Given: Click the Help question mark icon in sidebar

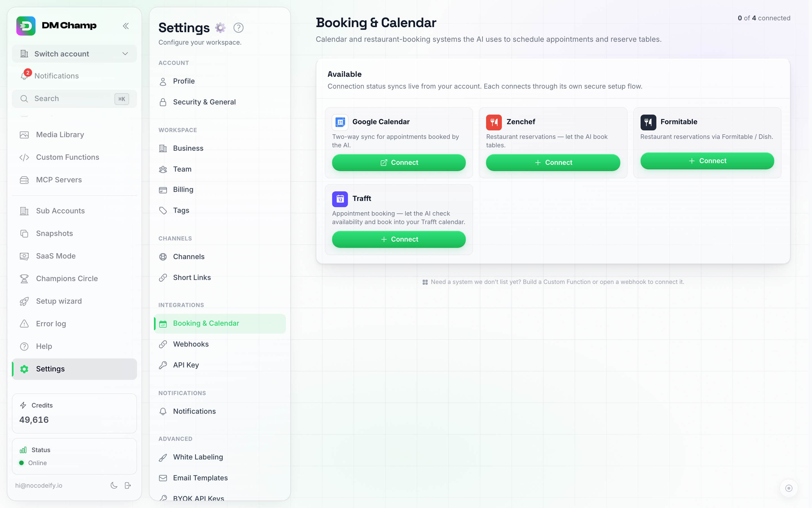Looking at the screenshot, I should 24,346.
